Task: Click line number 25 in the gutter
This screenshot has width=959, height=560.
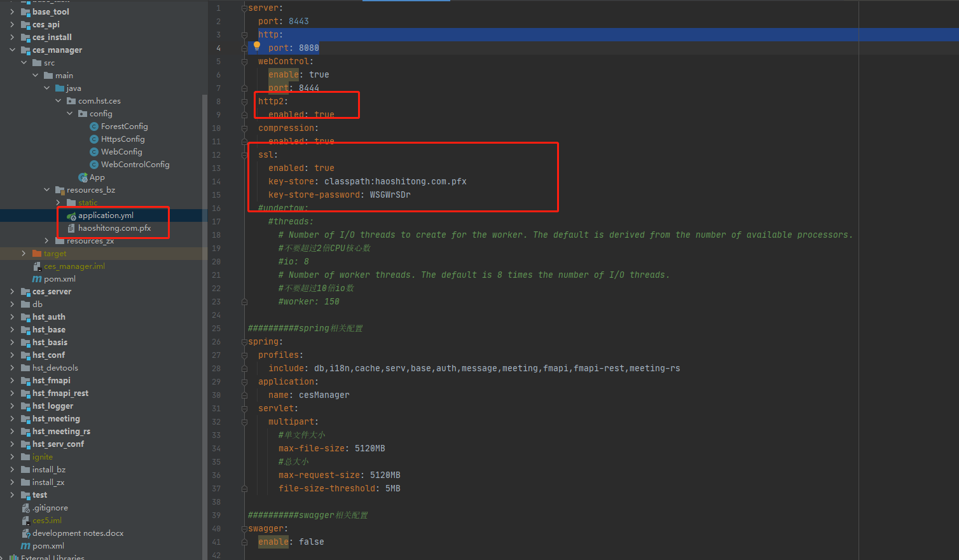Action: [216, 329]
